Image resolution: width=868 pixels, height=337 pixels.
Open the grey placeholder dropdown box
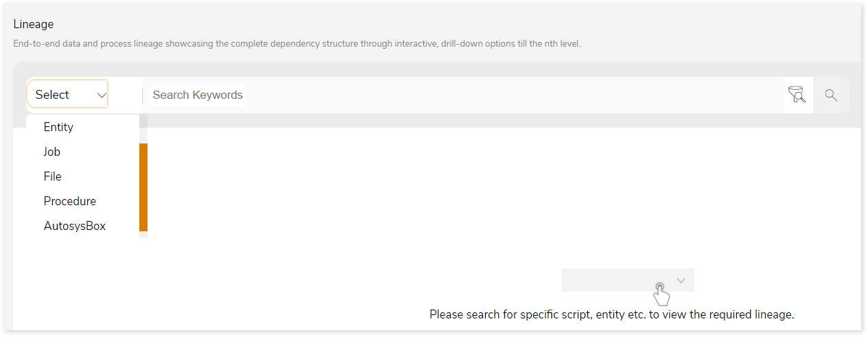click(x=628, y=280)
